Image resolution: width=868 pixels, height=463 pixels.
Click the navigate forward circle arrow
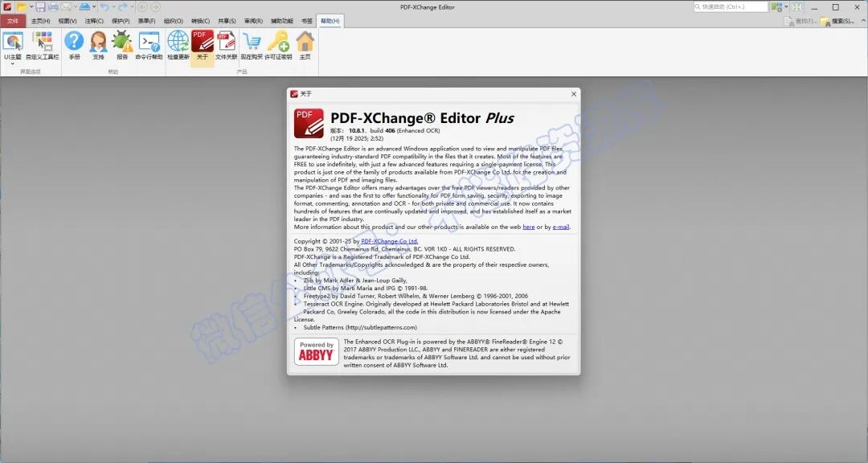point(156,6)
